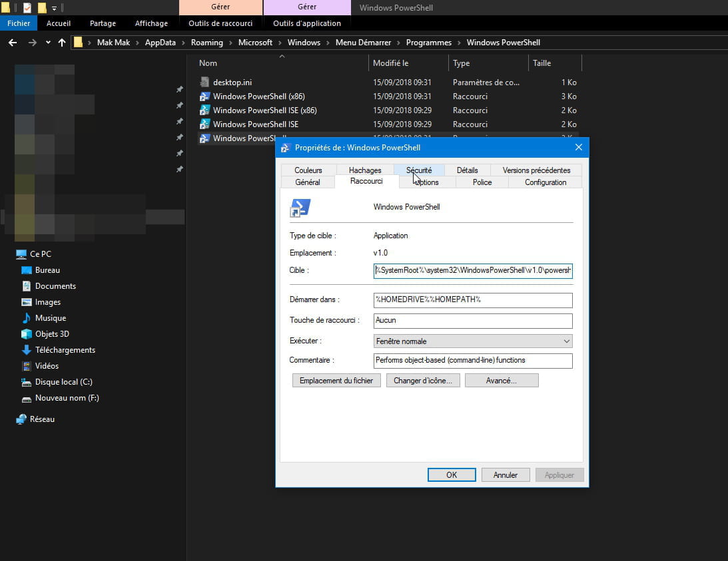Switch to the Sécurité tab
728x561 pixels.
point(420,170)
